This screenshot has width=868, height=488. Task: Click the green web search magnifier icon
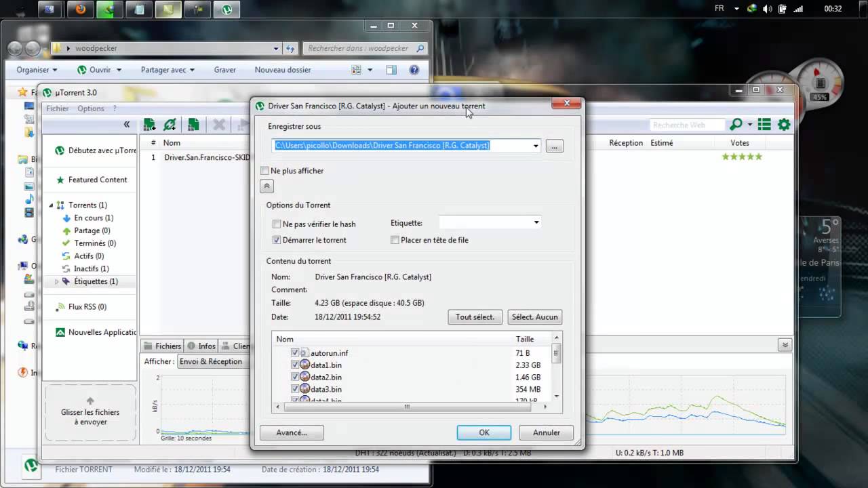(x=736, y=125)
